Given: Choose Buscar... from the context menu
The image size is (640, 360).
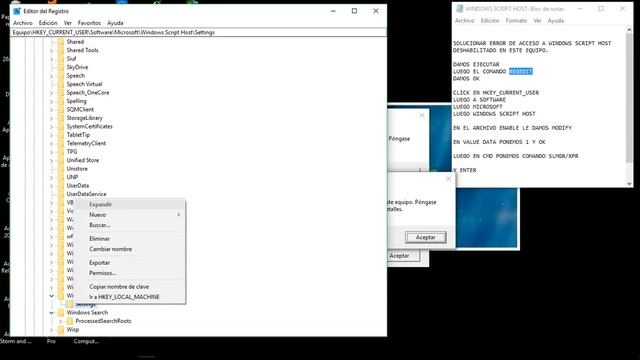Looking at the screenshot, I should [x=130, y=225].
